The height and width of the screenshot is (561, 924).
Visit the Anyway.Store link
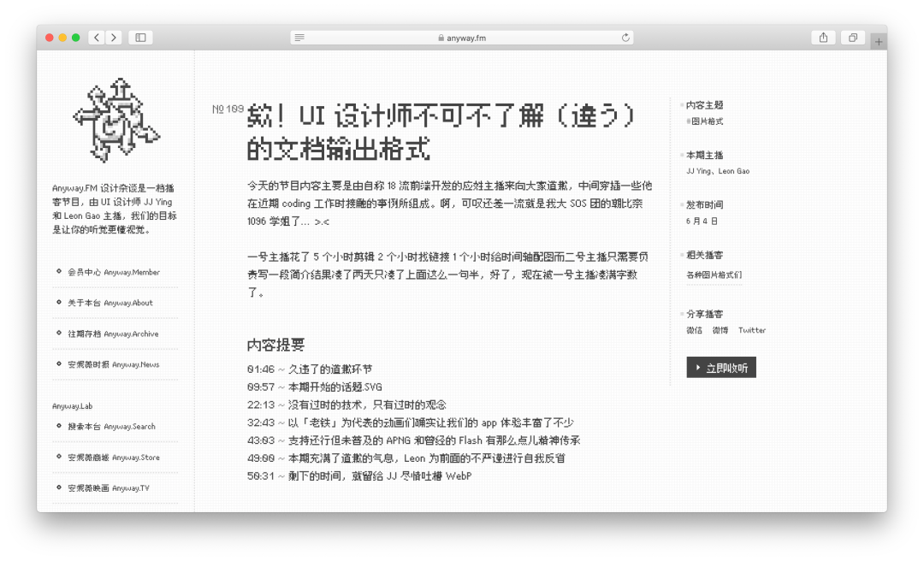pyautogui.click(x=114, y=458)
